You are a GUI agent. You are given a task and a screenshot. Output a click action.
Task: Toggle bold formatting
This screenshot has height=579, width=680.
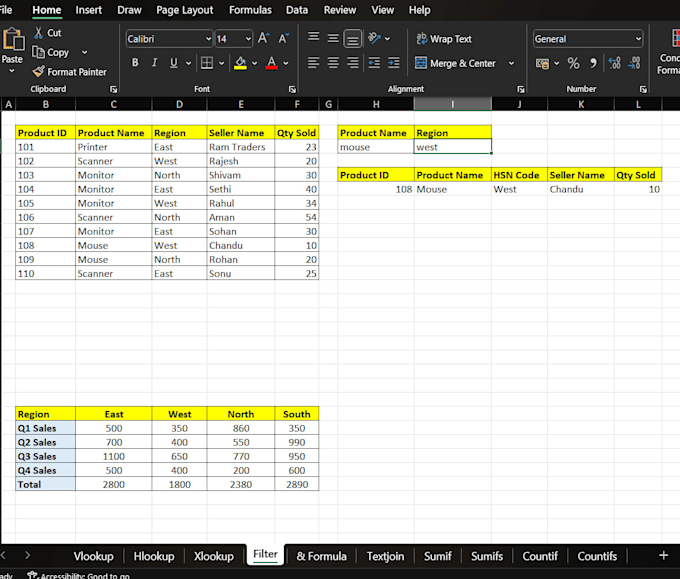pos(135,63)
